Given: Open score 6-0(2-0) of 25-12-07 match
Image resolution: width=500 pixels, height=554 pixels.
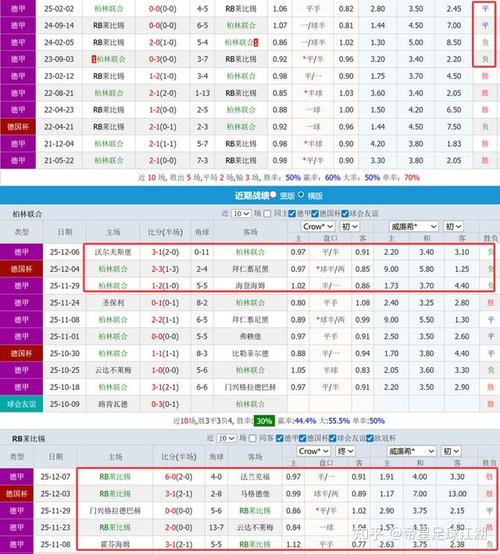Looking at the screenshot, I should (x=178, y=477).
